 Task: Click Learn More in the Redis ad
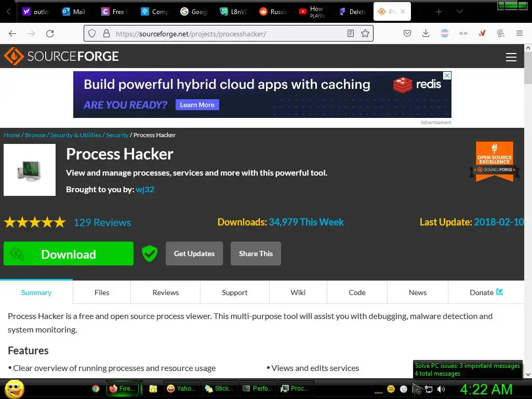coord(197,105)
